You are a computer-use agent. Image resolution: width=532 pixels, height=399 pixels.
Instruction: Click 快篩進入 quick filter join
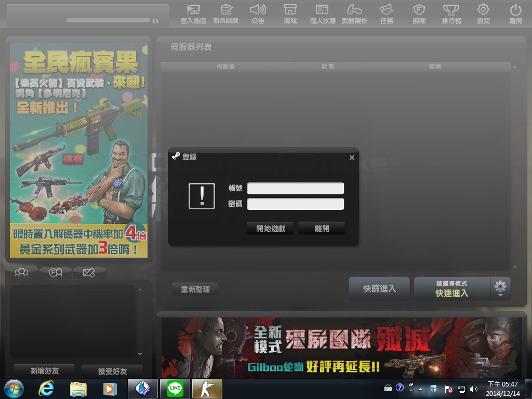pos(379,288)
